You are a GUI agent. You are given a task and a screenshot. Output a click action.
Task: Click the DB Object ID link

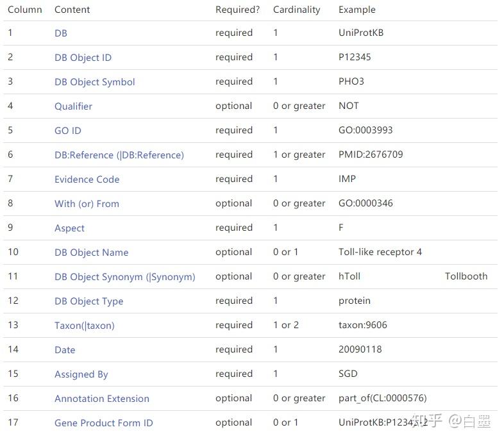[x=83, y=58]
